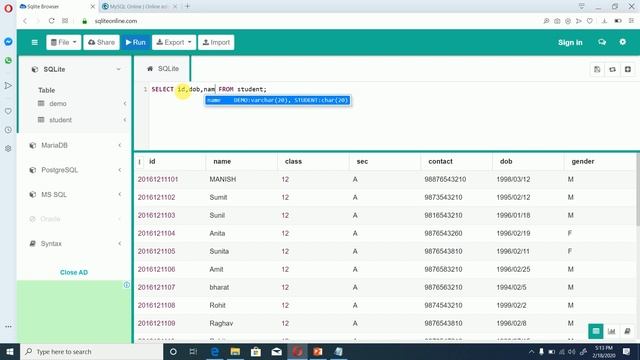The image size is (640, 360).
Task: Reload the page
Action: (x=51, y=21)
